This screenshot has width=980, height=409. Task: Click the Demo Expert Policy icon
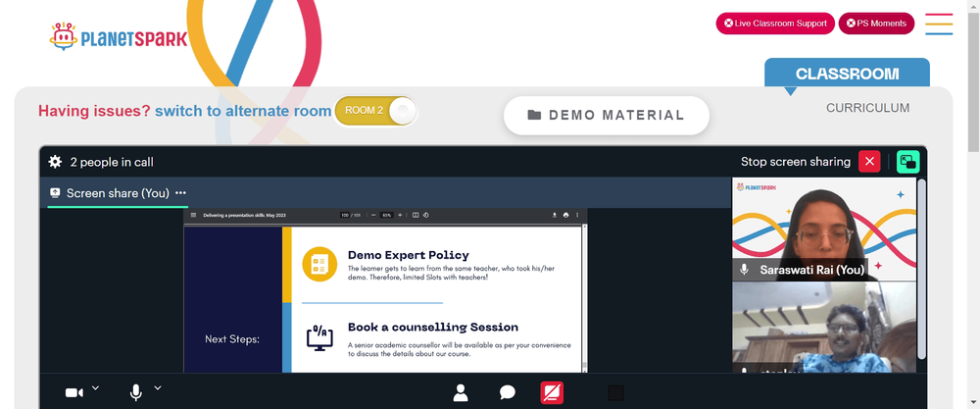[319, 264]
